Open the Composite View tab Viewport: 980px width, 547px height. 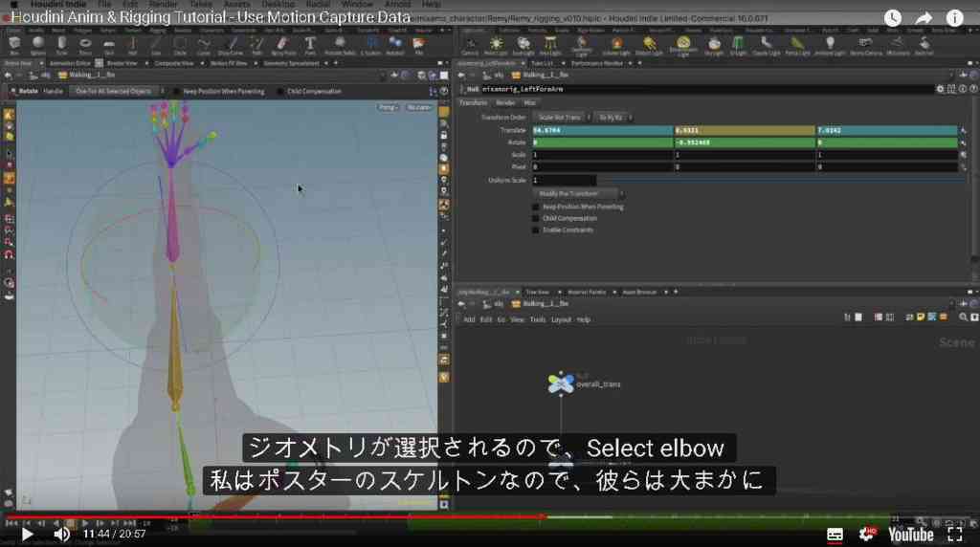(174, 63)
